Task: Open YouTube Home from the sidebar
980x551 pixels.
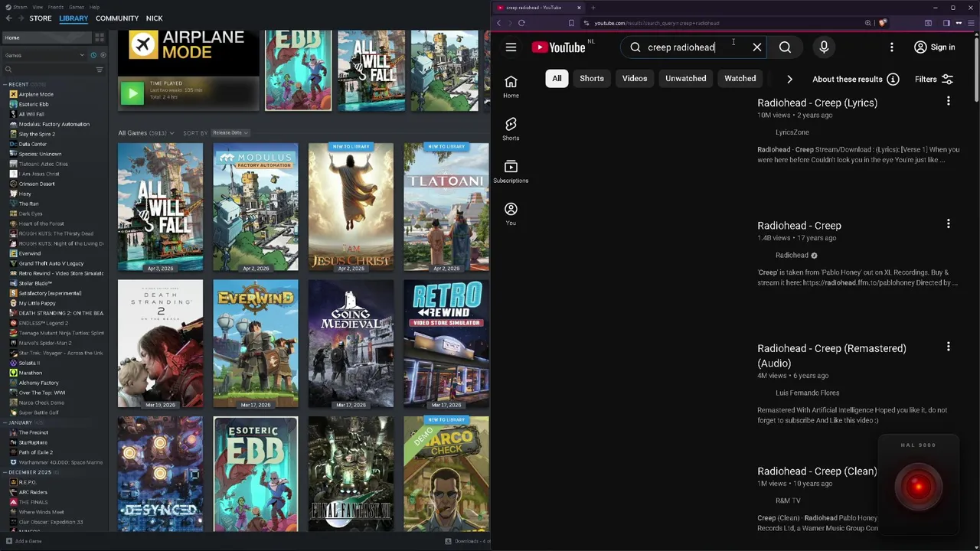Action: [x=511, y=87]
